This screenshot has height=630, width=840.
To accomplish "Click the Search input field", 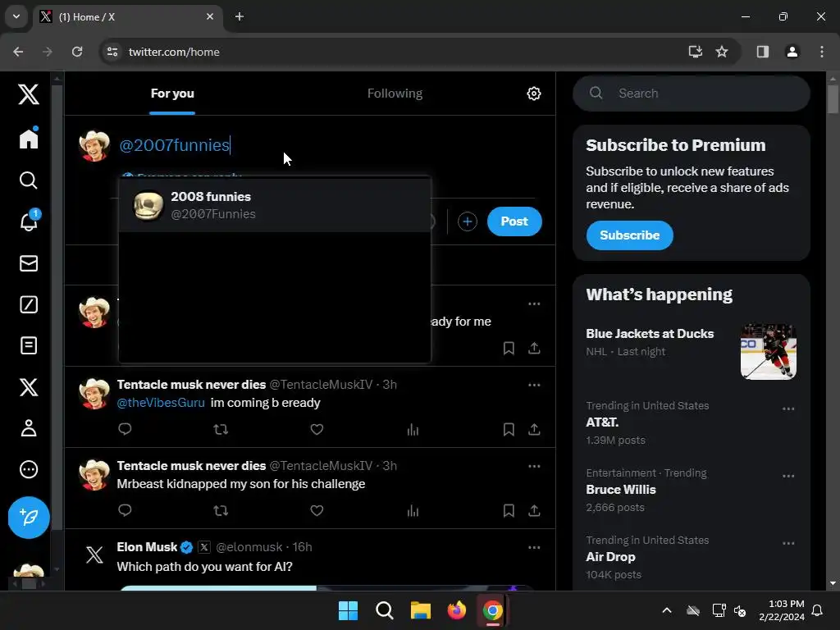I will [691, 94].
